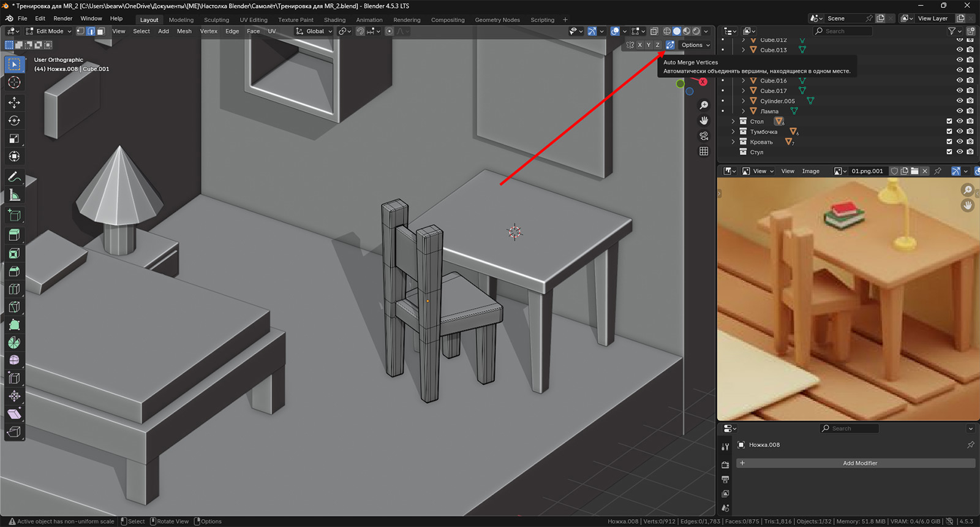Open the Mesh menu
Viewport: 980px width, 527px height.
(x=184, y=31)
